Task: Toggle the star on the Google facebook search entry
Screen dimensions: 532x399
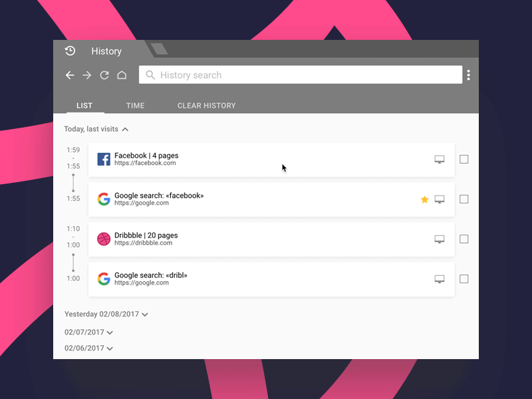Action: [x=424, y=199]
